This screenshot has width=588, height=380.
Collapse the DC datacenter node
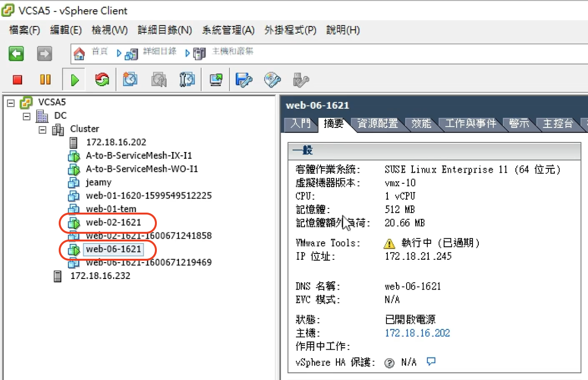pyautogui.click(x=26, y=116)
